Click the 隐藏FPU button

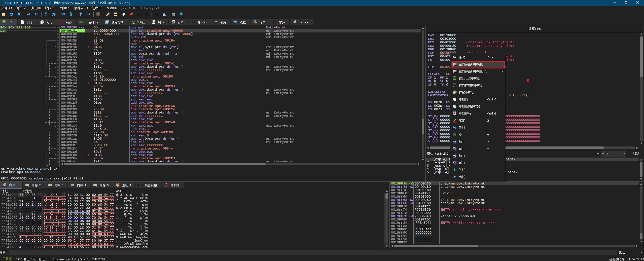pyautogui.click(x=534, y=29)
